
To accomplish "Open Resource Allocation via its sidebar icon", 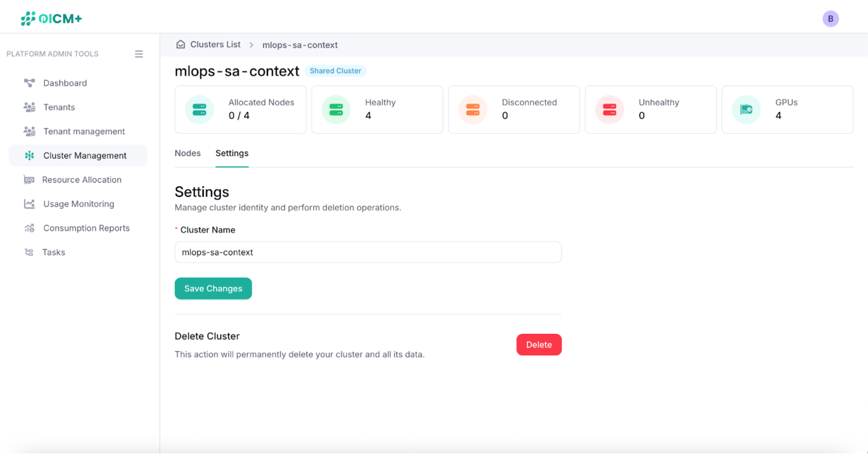I will tap(30, 180).
